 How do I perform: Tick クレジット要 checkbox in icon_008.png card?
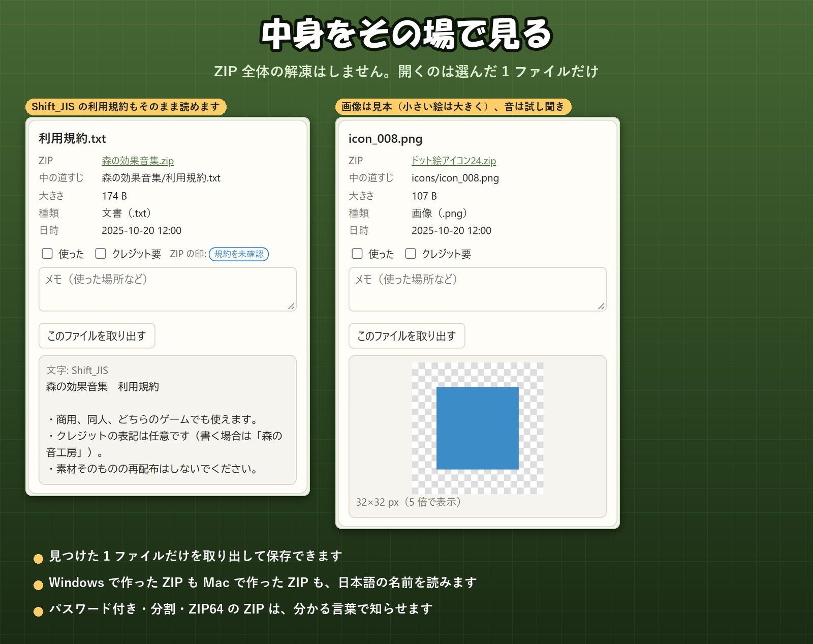(411, 253)
